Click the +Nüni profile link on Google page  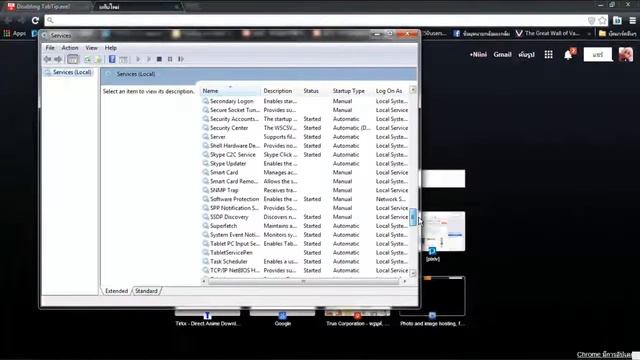478,54
